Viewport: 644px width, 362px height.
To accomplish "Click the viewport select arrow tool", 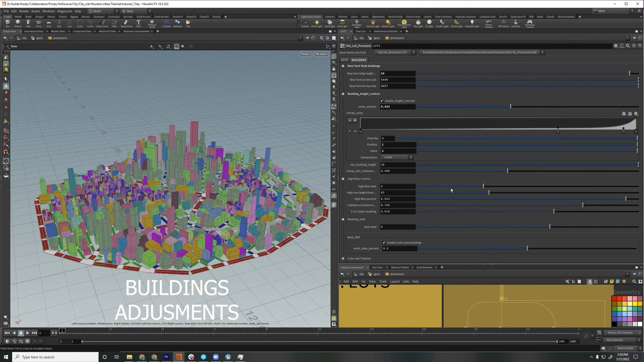I will click(6, 79).
